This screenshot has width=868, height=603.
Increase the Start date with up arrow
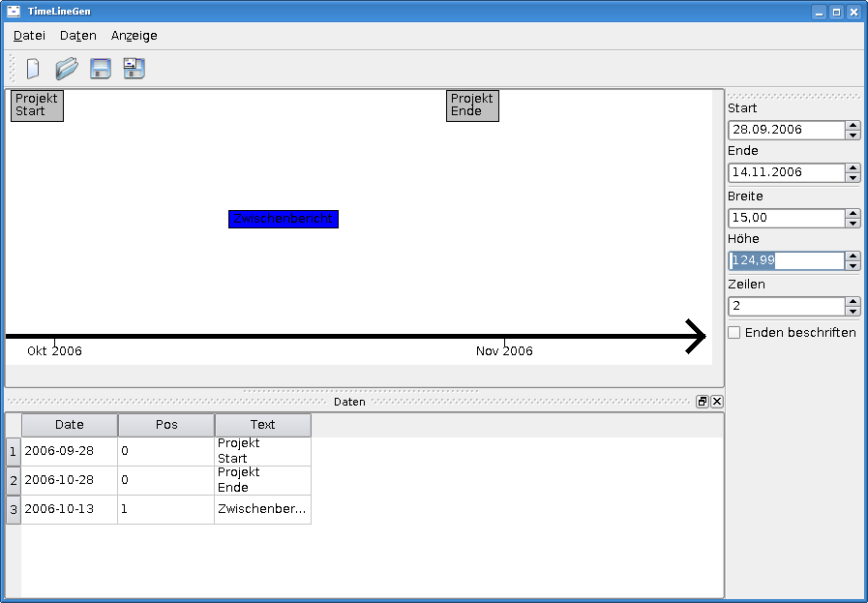click(x=853, y=125)
